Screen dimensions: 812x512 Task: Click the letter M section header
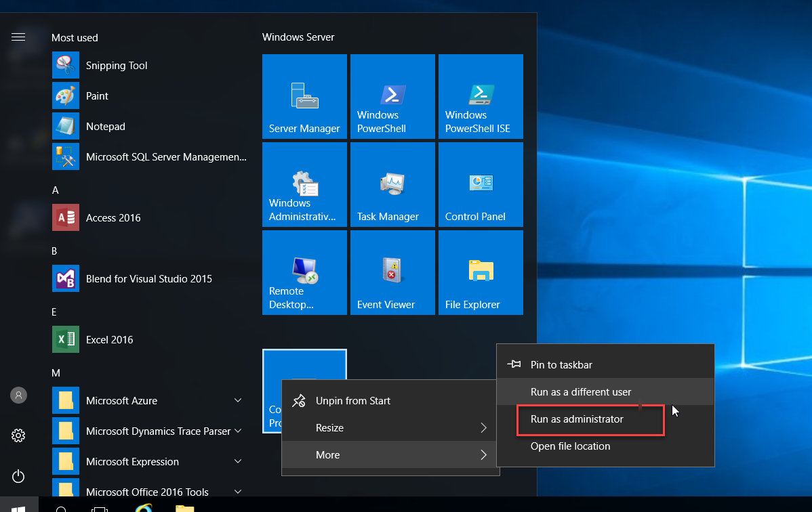56,372
